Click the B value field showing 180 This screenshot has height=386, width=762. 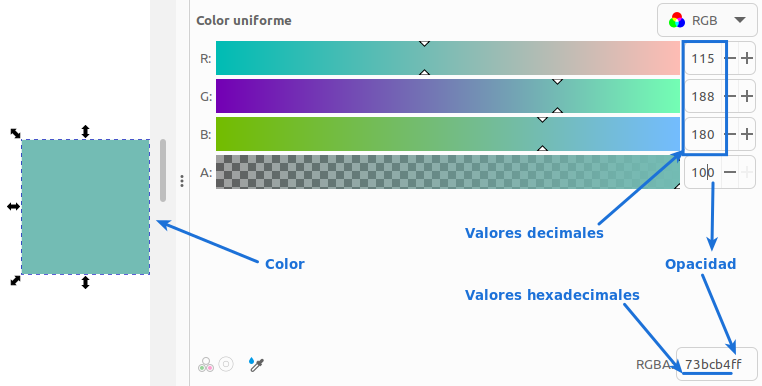[703, 134]
